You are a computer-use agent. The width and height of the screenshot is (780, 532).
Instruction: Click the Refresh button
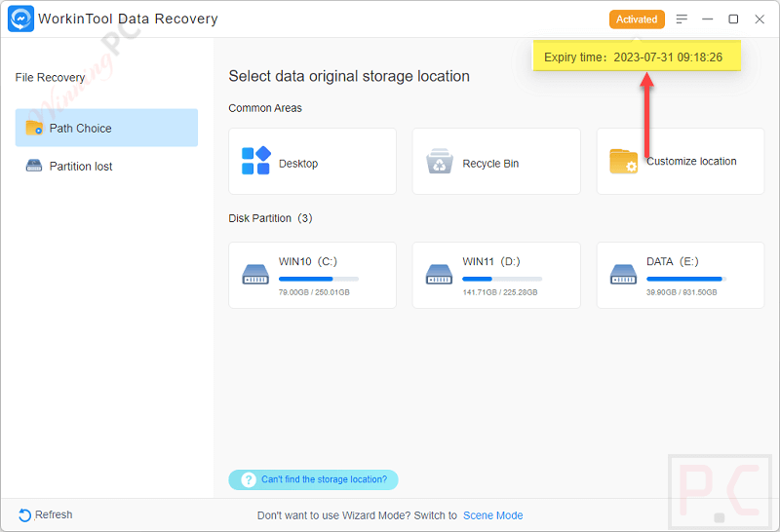[45, 515]
